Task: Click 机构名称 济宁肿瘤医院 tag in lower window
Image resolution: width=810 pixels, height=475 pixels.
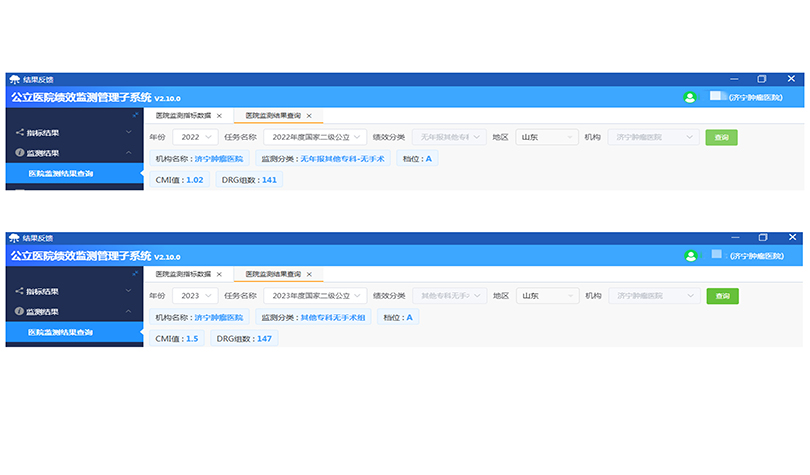Action: point(199,318)
